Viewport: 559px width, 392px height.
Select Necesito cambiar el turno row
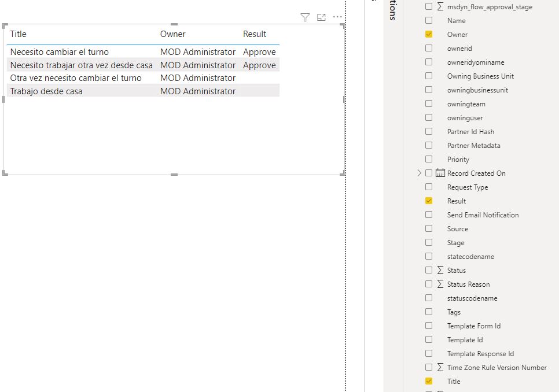point(59,52)
